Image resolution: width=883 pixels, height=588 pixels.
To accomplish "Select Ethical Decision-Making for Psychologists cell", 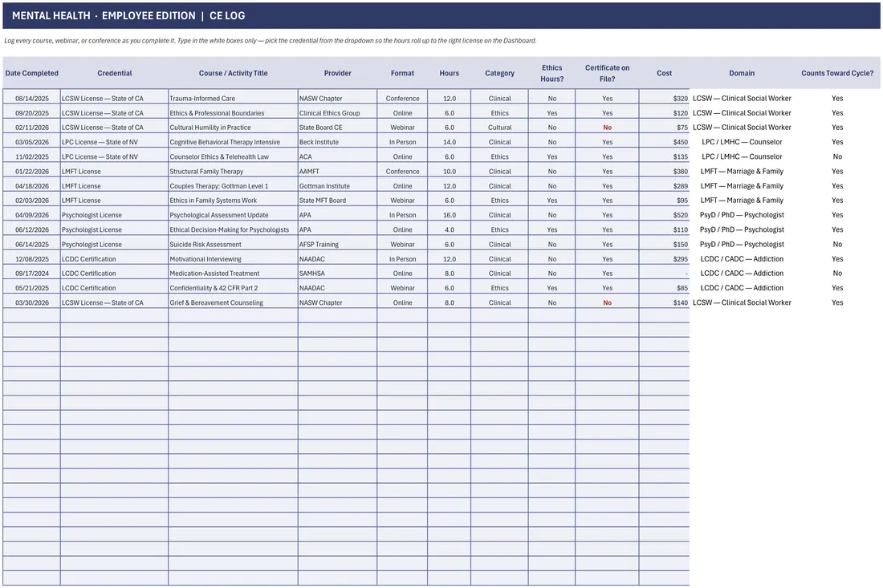I will point(233,229).
